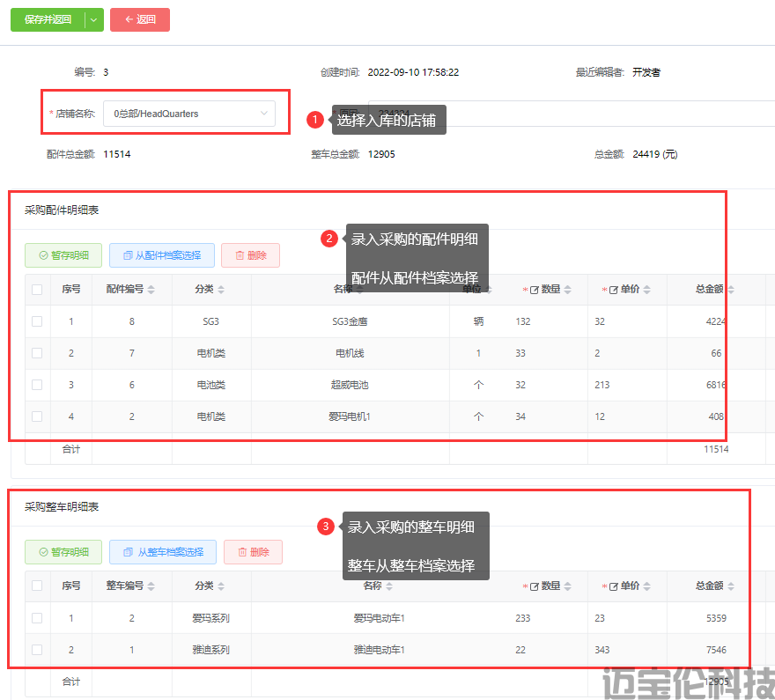The image size is (775, 700).
Task: Tick checkbox for 超威电池 row
Action: [x=37, y=385]
